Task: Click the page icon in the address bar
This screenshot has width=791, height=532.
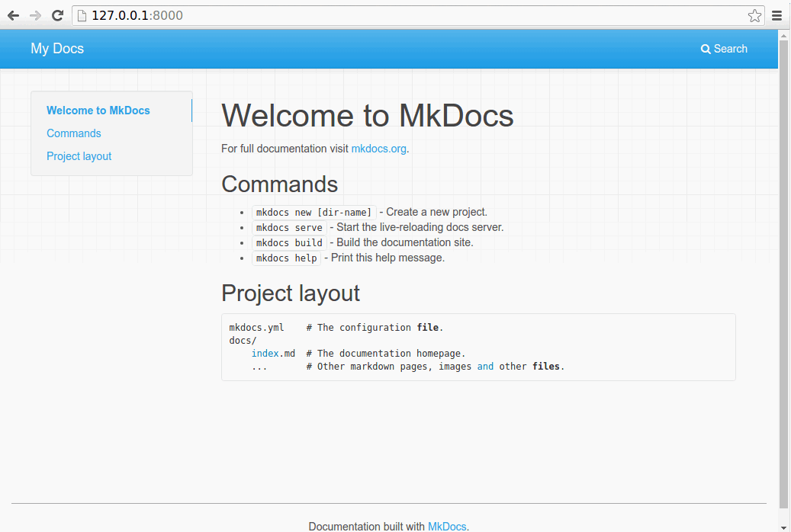Action: (x=82, y=16)
